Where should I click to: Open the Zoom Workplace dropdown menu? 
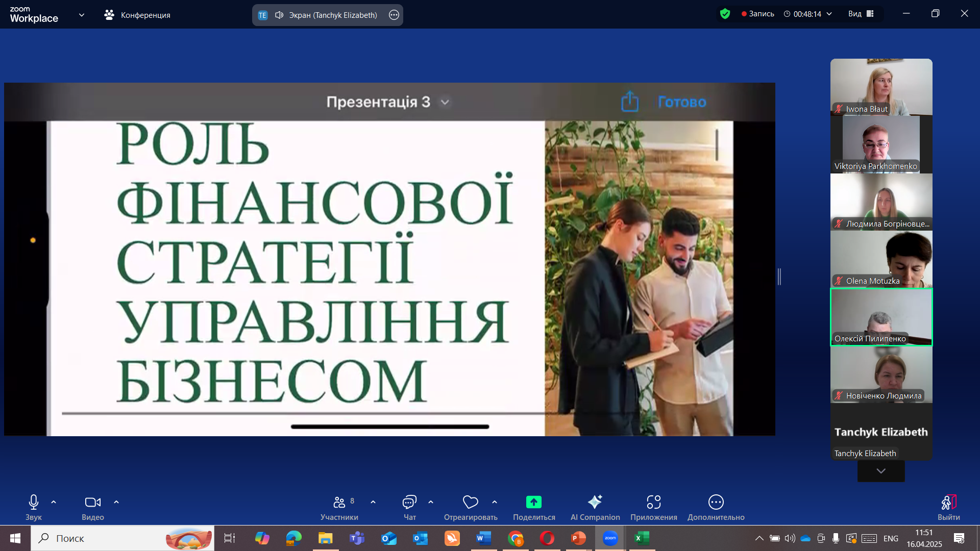82,15
